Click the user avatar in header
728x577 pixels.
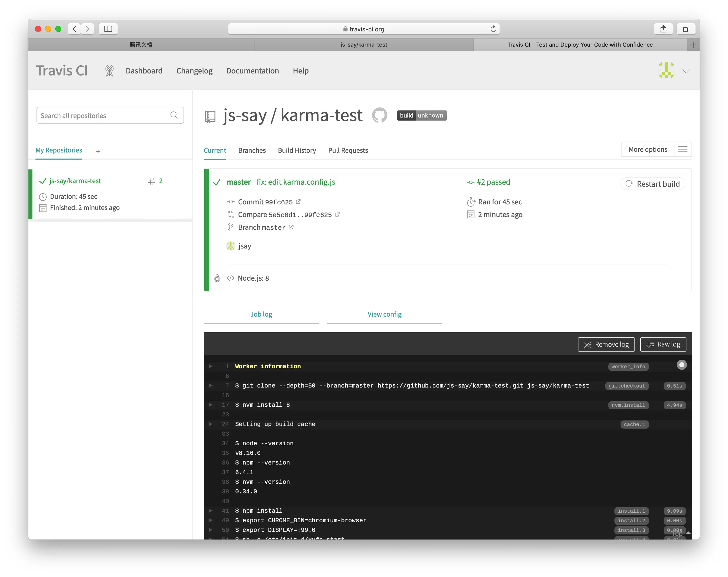[x=666, y=70]
